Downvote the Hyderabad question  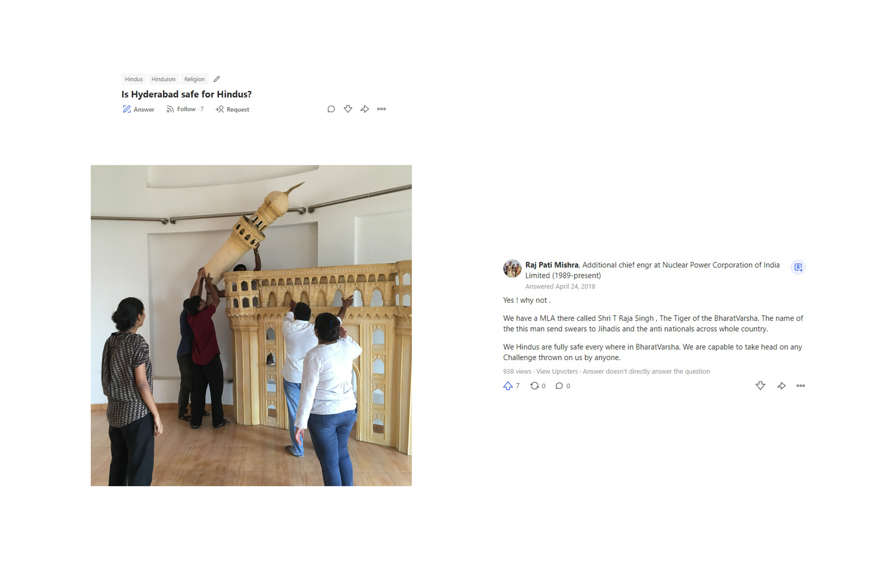pyautogui.click(x=348, y=109)
